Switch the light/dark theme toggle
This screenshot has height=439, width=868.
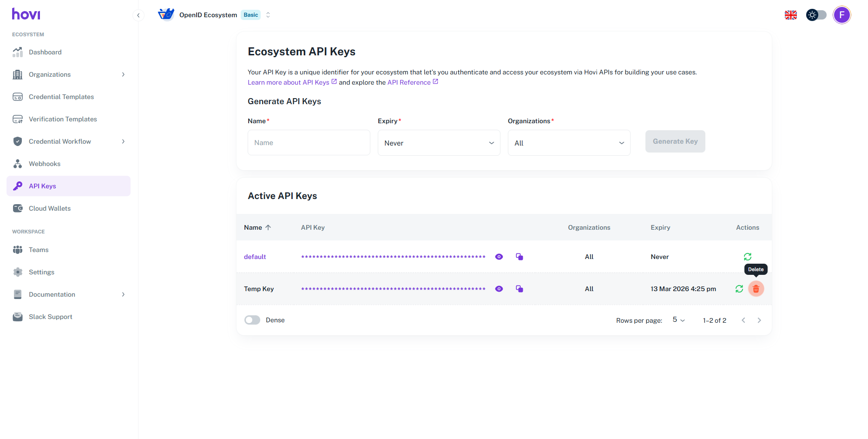click(x=816, y=15)
